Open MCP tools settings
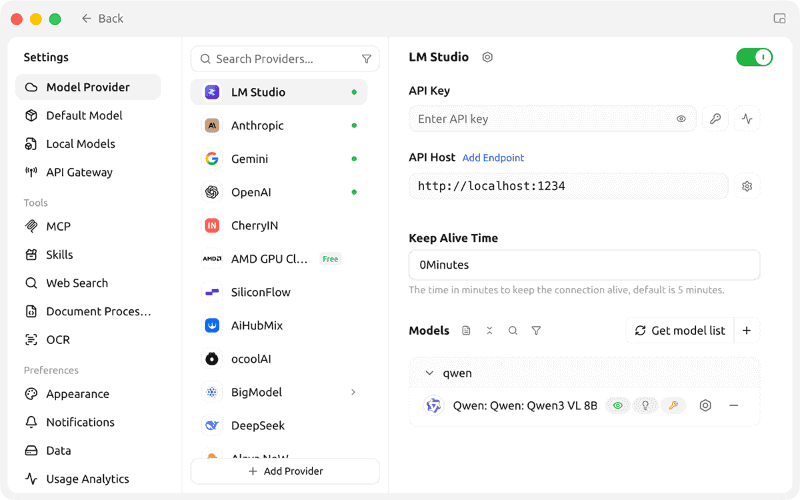The width and height of the screenshot is (800, 500). coord(88,226)
